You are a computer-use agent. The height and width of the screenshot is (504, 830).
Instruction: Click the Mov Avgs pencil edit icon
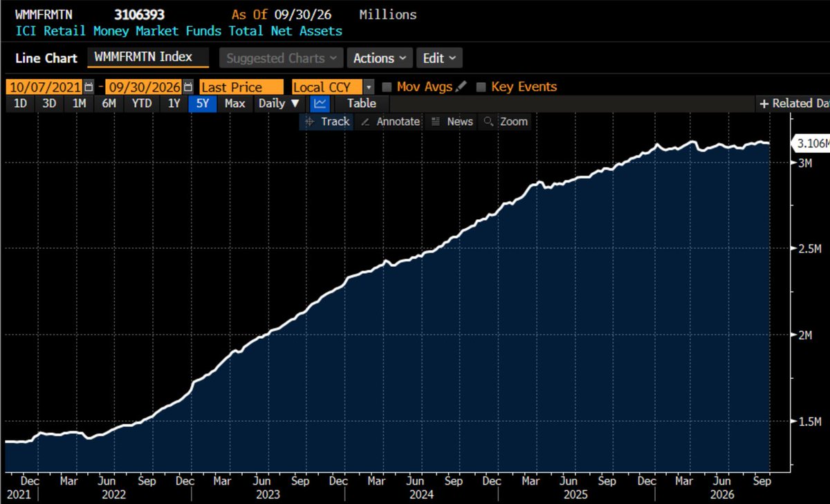click(x=461, y=86)
